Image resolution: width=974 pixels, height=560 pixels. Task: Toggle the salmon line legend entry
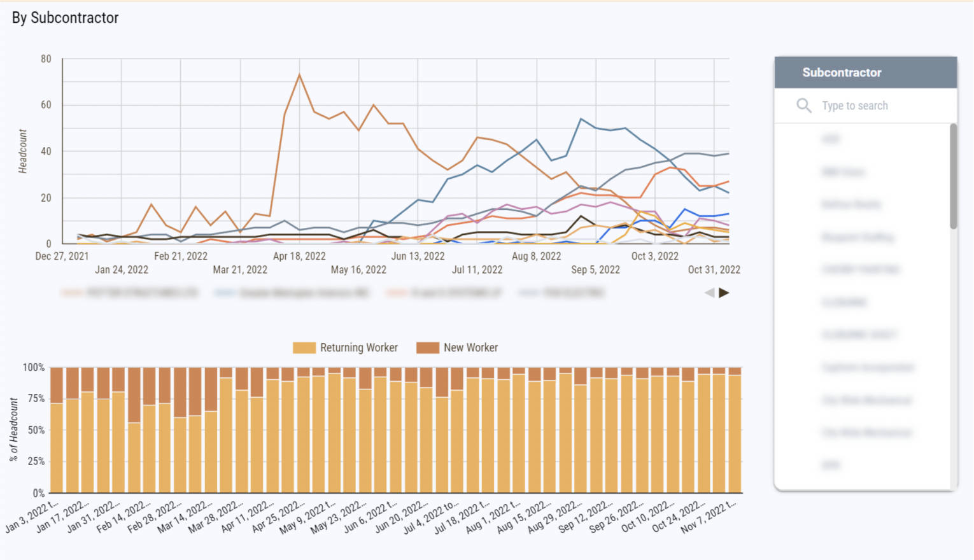444,293
